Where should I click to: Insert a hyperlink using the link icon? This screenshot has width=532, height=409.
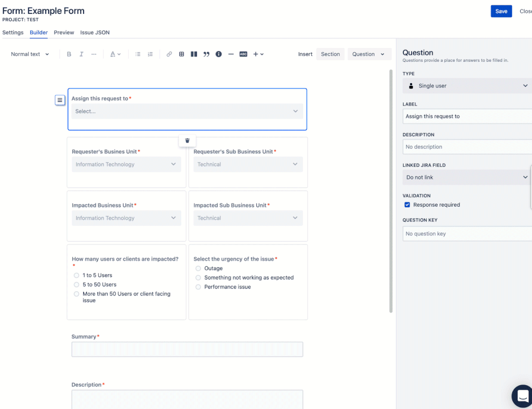[169, 54]
